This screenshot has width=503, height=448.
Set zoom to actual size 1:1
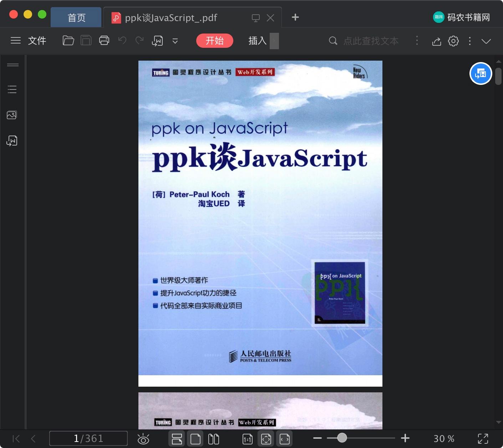coord(248,439)
